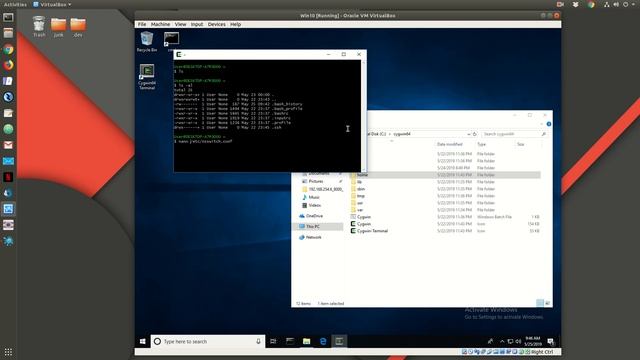Launch Terminal from the Ubuntu dock
This screenshot has height=360, width=640.
point(8,18)
